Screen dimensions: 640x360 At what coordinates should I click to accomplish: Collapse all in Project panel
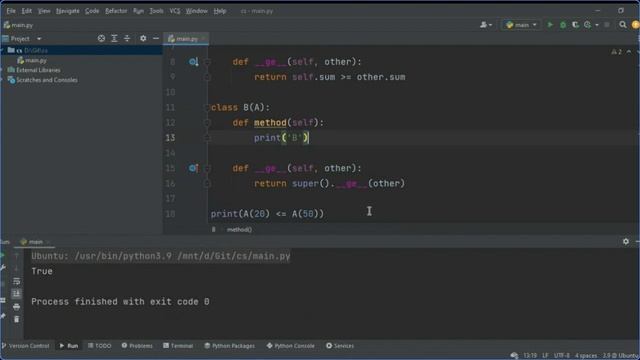click(x=127, y=38)
